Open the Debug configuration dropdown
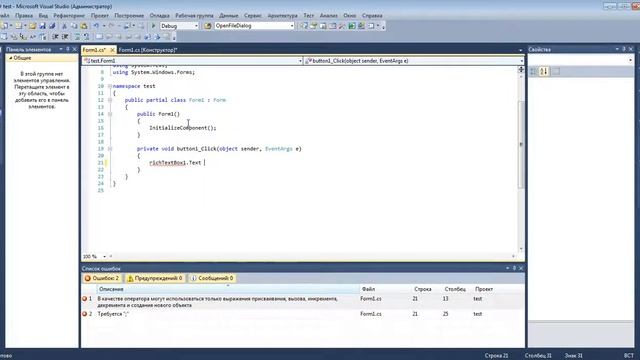 coord(196,26)
